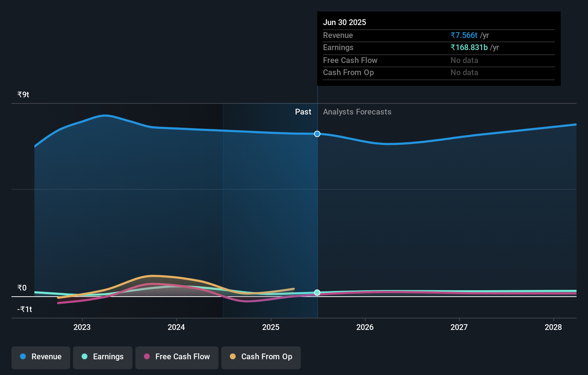Click the 2027 x-axis label
The height and width of the screenshot is (375, 588).
pyautogui.click(x=459, y=327)
